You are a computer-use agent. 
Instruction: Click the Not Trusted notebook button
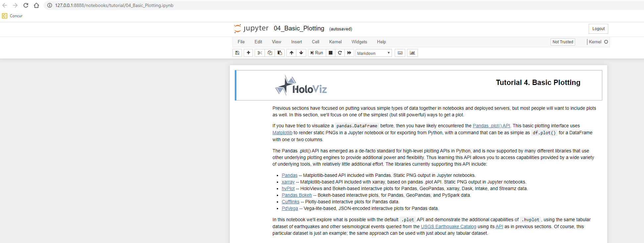coord(563,42)
